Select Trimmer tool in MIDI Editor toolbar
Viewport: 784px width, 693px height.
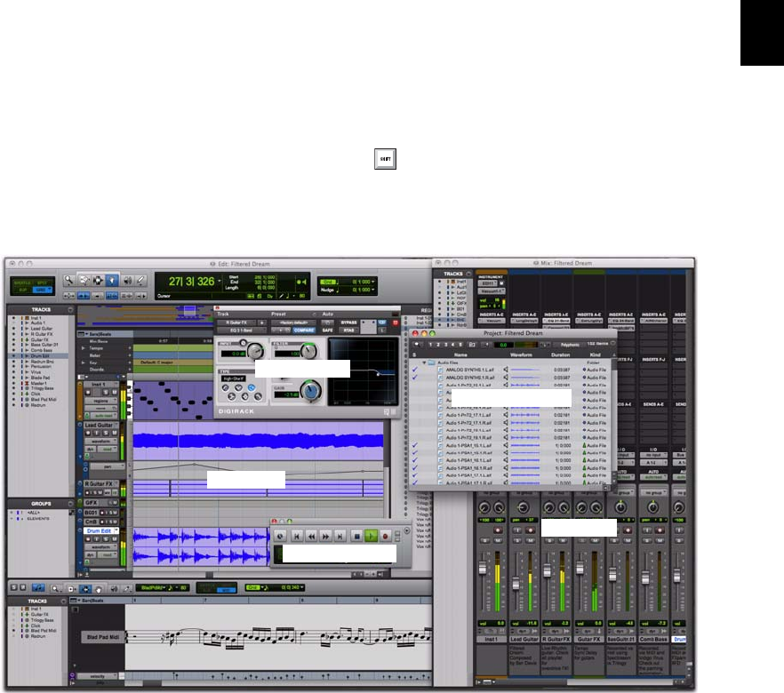71,589
